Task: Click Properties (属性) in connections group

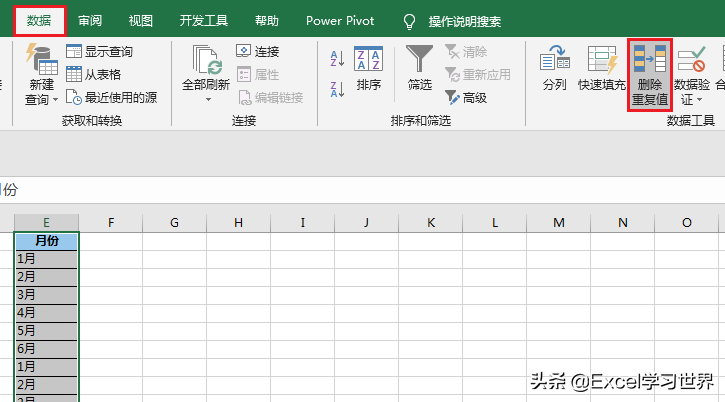Action: (x=258, y=74)
